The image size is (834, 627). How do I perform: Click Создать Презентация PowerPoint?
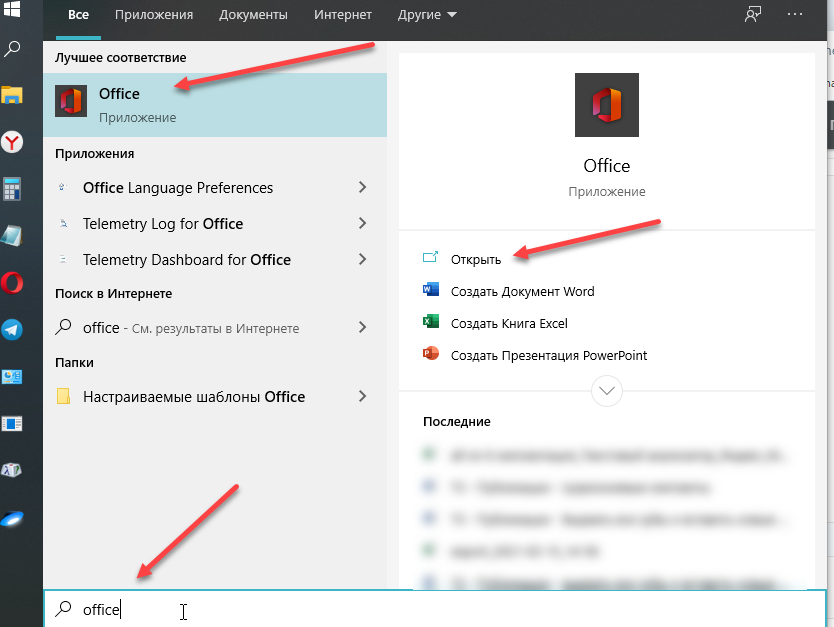click(548, 355)
